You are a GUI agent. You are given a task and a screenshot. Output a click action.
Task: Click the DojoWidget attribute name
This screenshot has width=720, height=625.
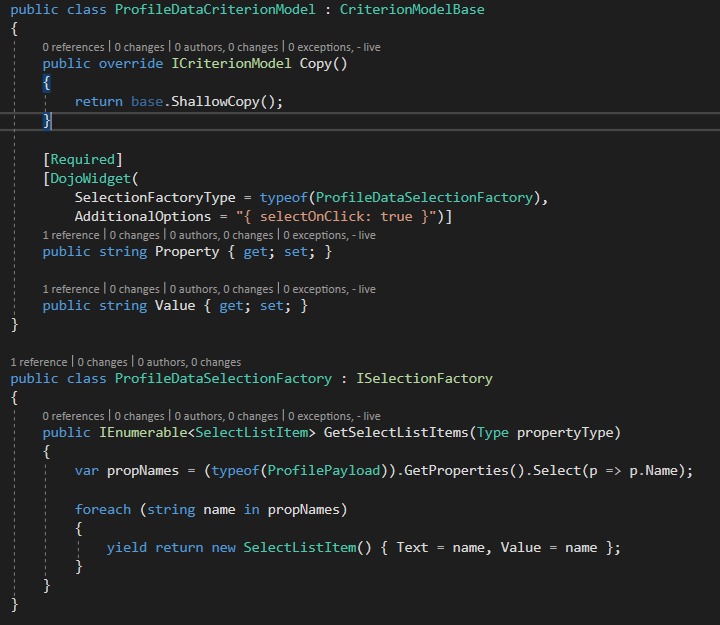click(x=90, y=178)
